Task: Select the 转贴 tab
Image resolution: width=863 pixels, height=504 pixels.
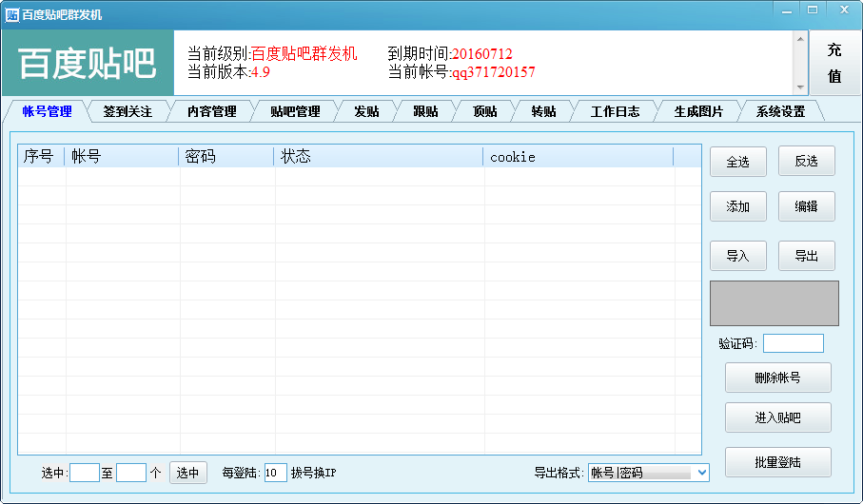Action: click(543, 111)
